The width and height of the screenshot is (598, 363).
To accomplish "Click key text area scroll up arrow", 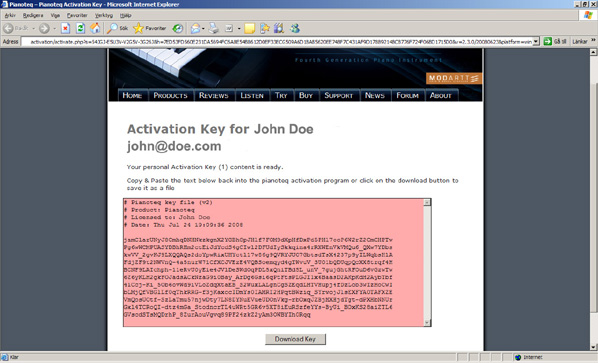I will click(x=427, y=202).
